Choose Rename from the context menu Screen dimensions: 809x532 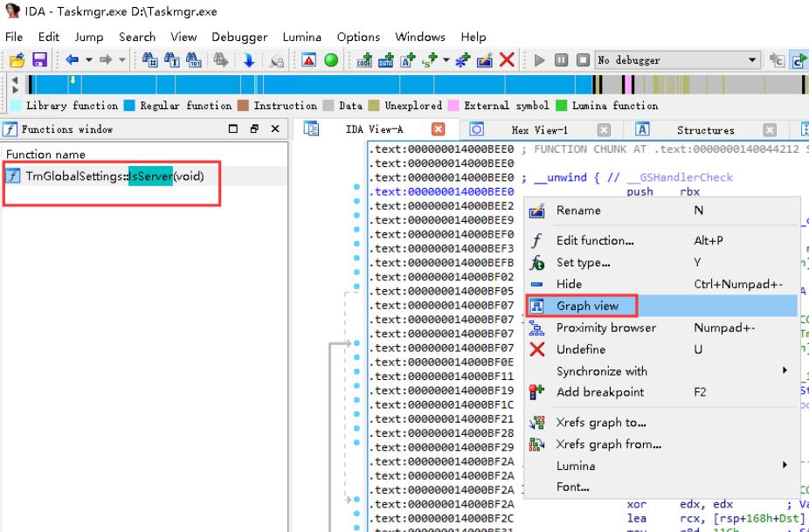pyautogui.click(x=662, y=211)
